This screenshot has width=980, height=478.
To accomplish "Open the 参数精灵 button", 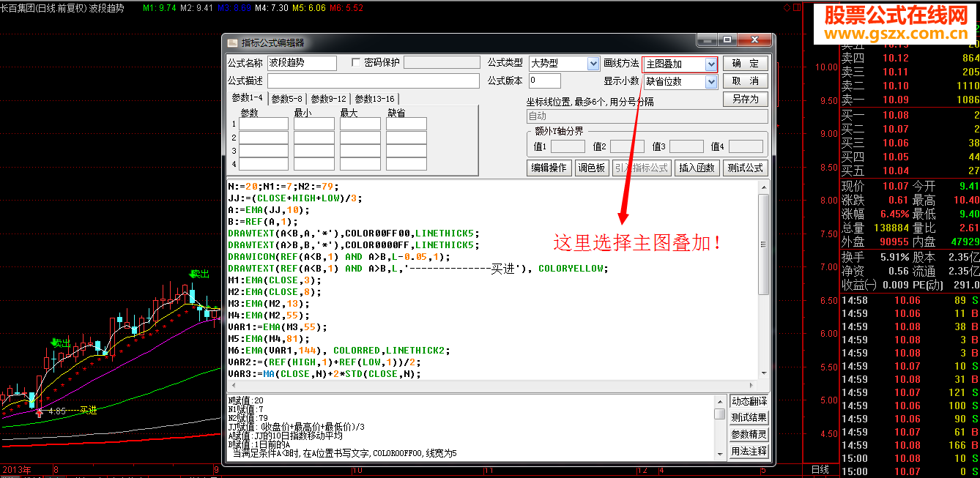I will coord(749,435).
